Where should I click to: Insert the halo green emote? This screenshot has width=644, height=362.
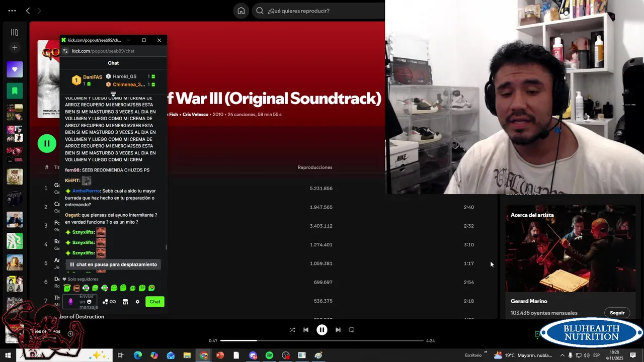coord(67,288)
